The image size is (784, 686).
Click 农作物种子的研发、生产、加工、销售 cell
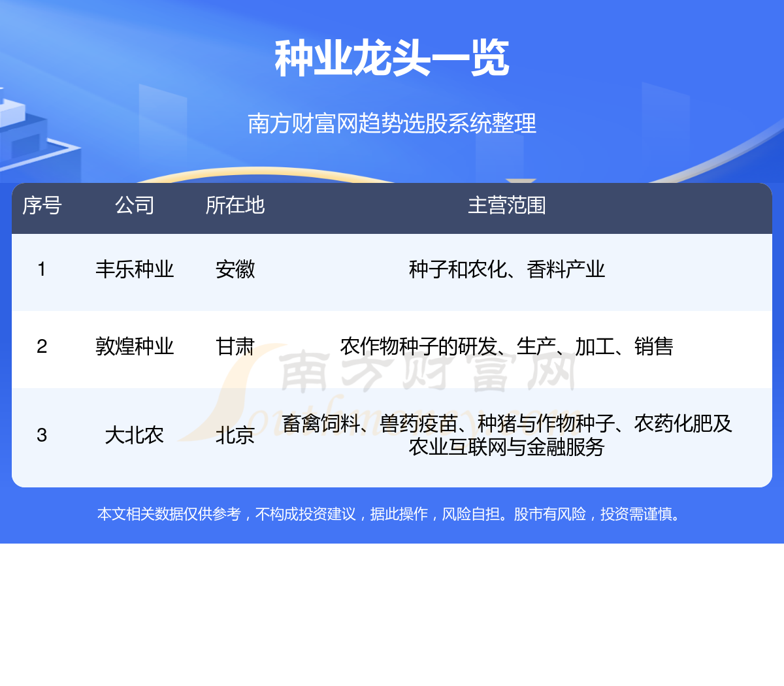pos(507,346)
